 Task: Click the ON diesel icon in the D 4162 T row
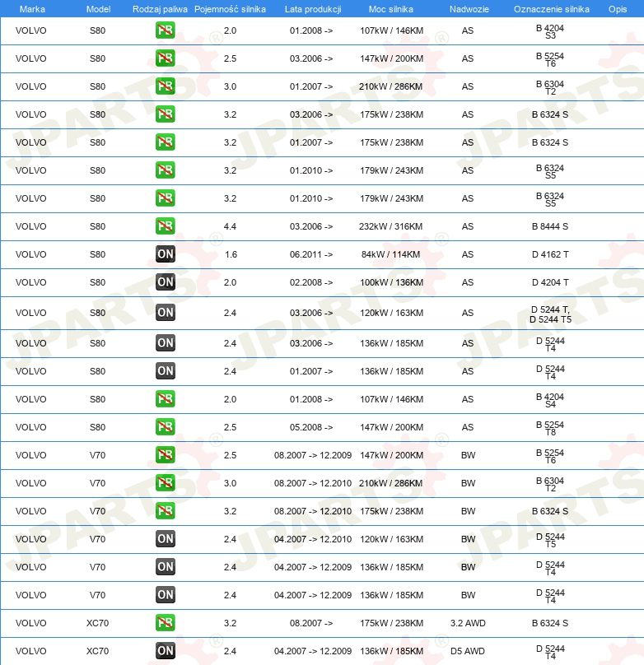(165, 254)
